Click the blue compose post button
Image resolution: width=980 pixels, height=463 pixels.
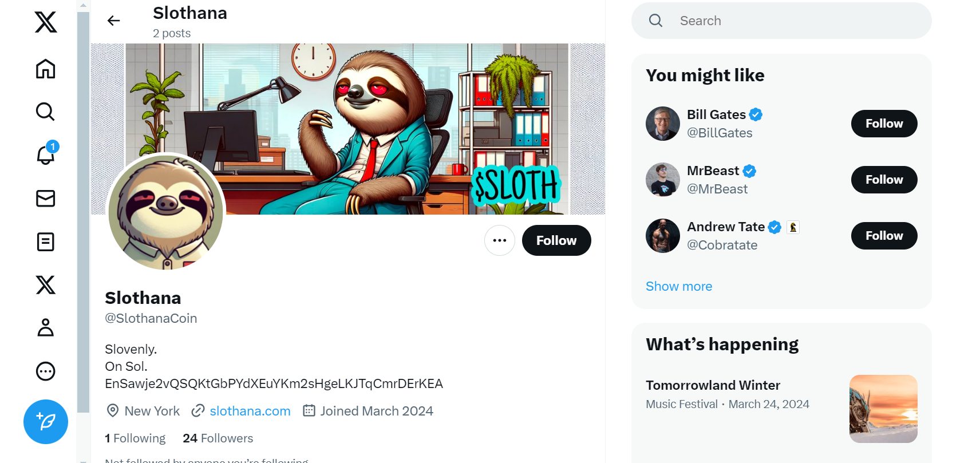point(46,422)
